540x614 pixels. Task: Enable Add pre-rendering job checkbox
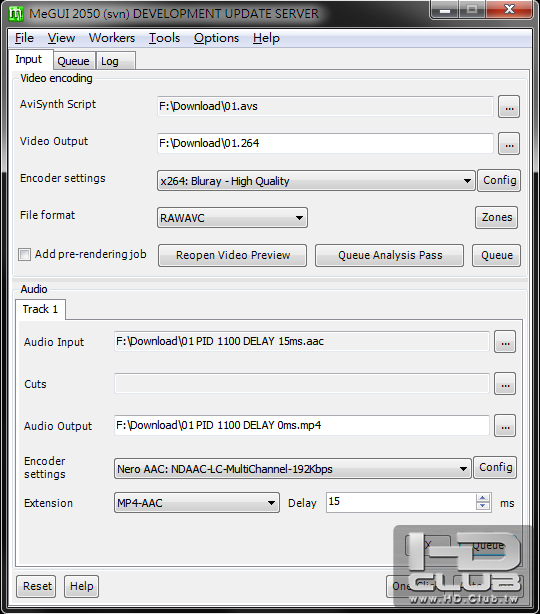tap(24, 255)
